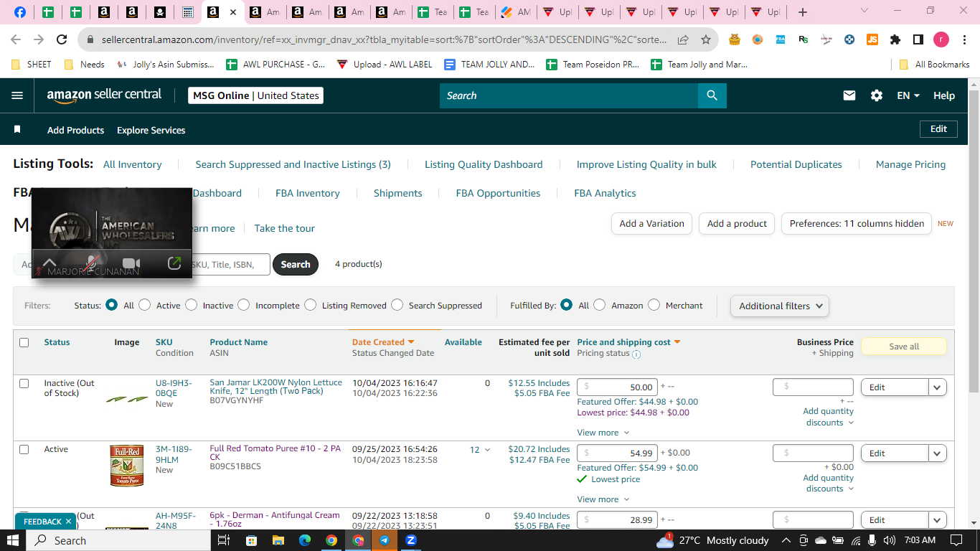The width and height of the screenshot is (980, 551).
Task: Open the Windows Start menu
Action: tap(14, 540)
